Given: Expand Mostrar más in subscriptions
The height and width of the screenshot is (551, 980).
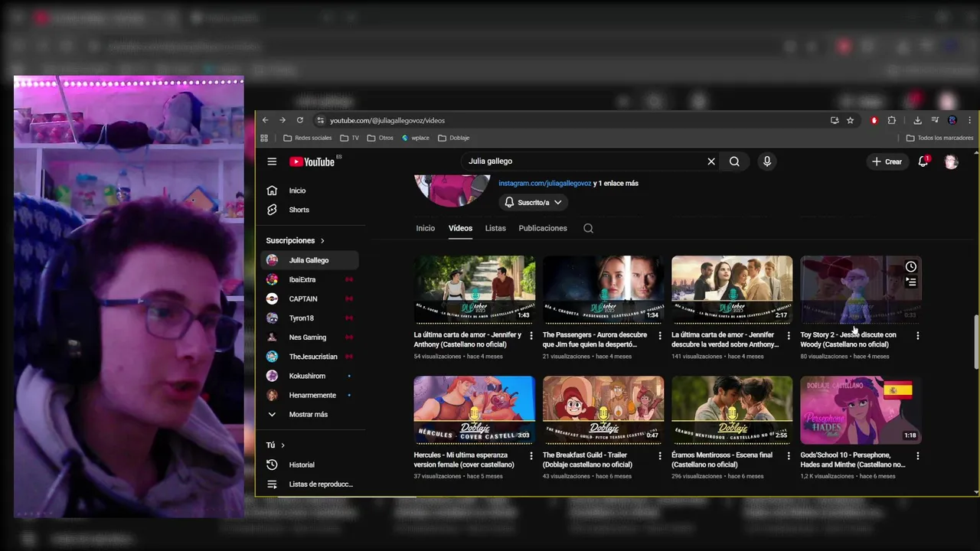Looking at the screenshot, I should pyautogui.click(x=309, y=414).
